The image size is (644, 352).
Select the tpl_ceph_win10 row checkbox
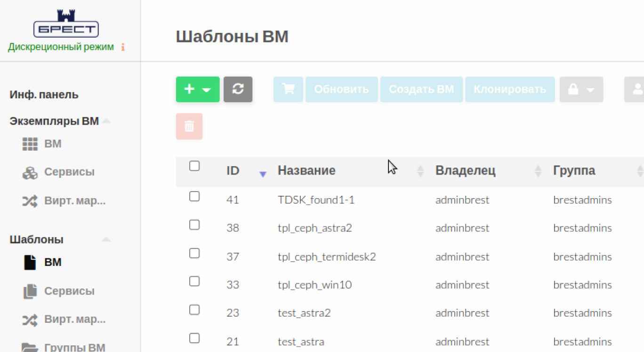click(194, 281)
